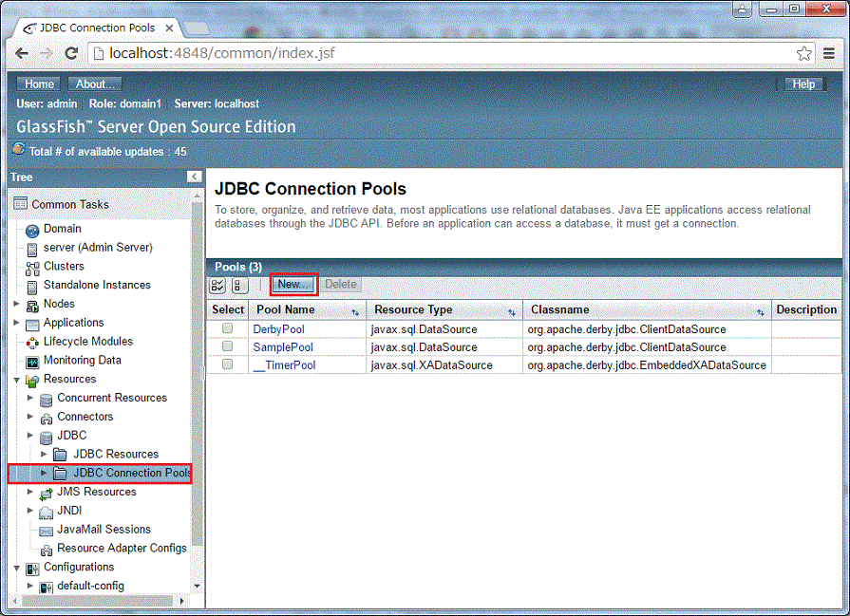Click the Resource Adapter Configs icon

click(47, 550)
